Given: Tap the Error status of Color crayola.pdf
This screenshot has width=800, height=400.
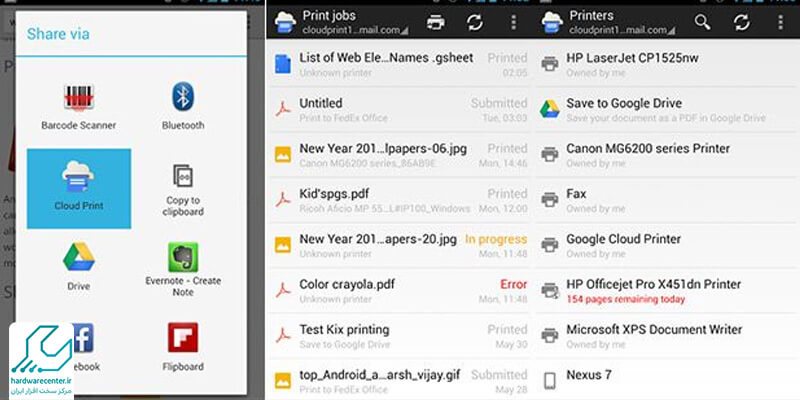Looking at the screenshot, I should coord(513,284).
